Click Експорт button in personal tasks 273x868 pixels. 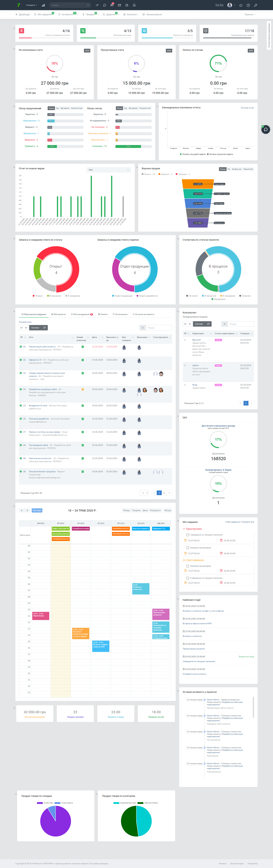pyautogui.click(x=35, y=327)
